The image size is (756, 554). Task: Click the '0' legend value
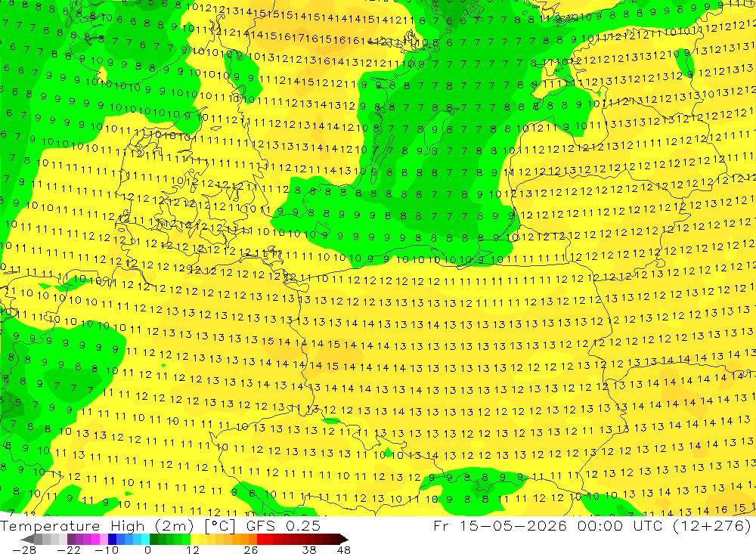[x=147, y=550]
